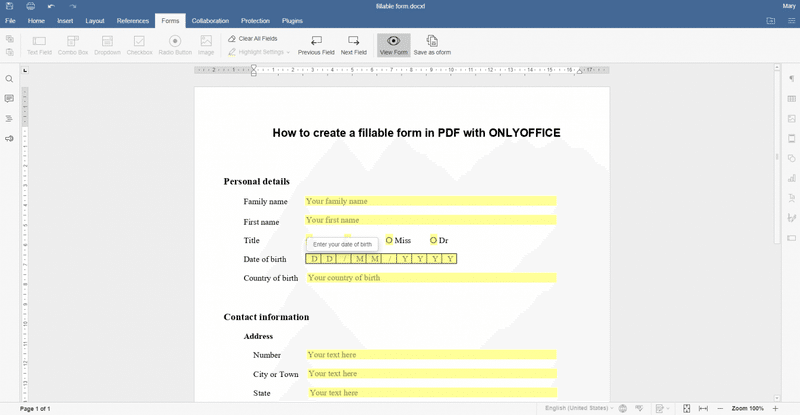
Task: Paste using the ribbon paste icon
Action: coord(10,52)
